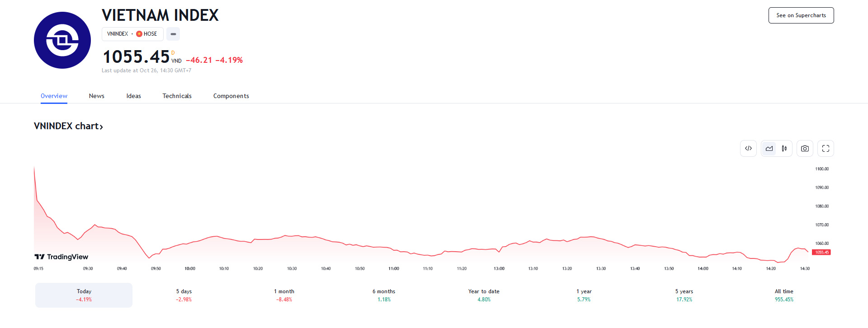Switch to candlestick chart style

(x=784, y=149)
